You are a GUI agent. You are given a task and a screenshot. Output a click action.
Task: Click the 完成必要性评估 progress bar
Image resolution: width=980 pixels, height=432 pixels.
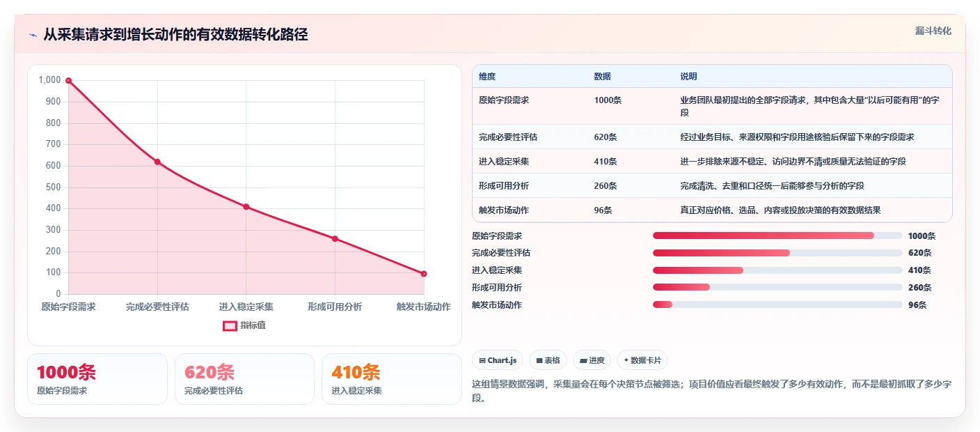click(777, 253)
